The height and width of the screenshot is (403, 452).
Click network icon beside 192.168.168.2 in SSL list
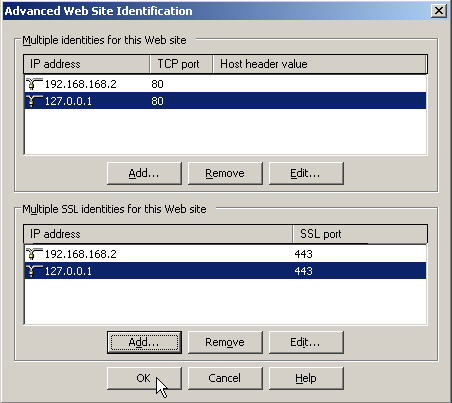pyautogui.click(x=34, y=254)
